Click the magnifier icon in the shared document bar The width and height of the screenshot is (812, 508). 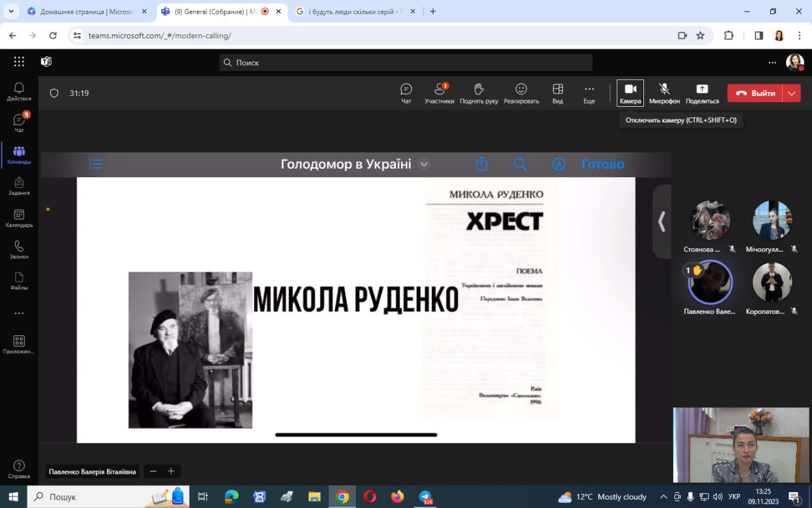pos(520,164)
